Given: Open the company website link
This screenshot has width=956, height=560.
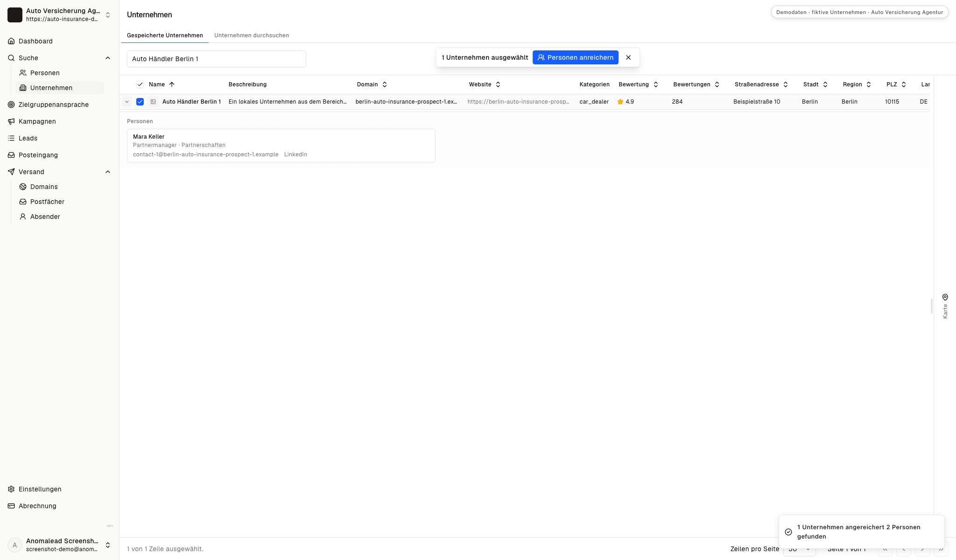Looking at the screenshot, I should point(518,102).
